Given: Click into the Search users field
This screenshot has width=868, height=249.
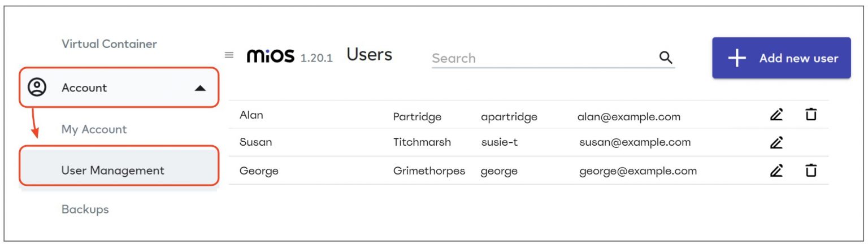Looking at the screenshot, I should pyautogui.click(x=542, y=58).
